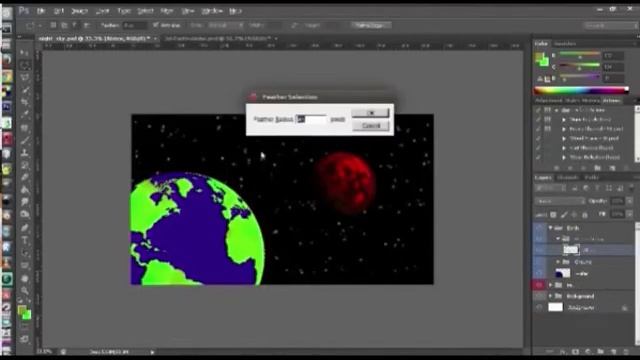Select the Crop tool
640x360 pixels.
click(x=24, y=102)
